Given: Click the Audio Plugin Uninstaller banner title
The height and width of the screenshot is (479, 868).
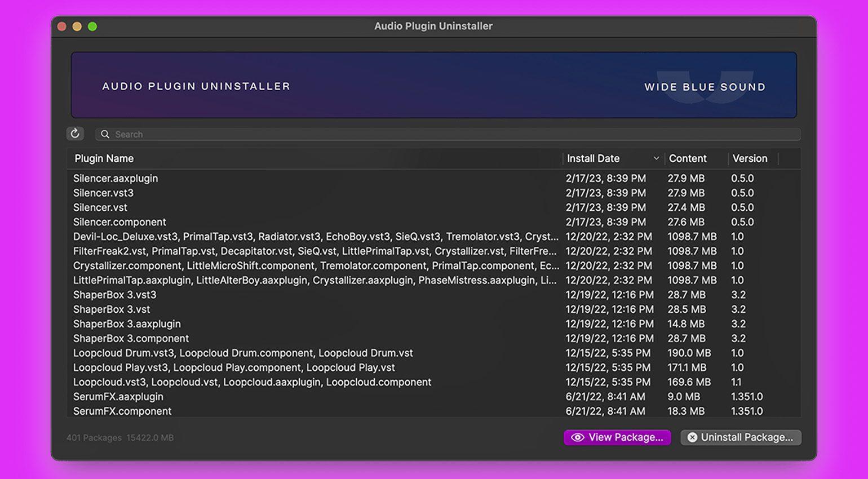Looking at the screenshot, I should pos(196,86).
